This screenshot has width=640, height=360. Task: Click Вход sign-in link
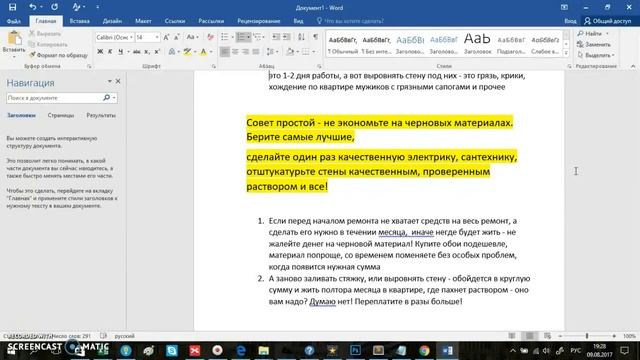click(x=570, y=21)
